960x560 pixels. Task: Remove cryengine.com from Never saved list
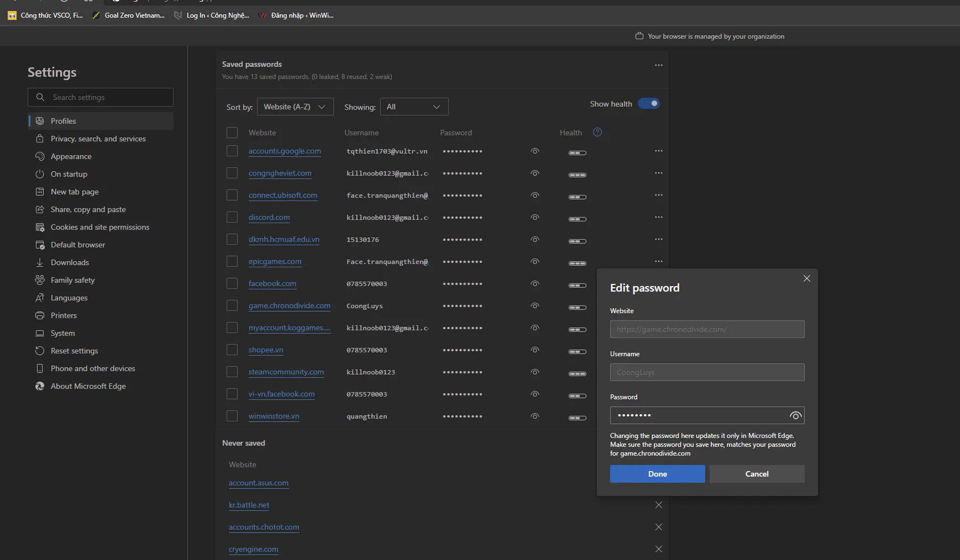659,549
